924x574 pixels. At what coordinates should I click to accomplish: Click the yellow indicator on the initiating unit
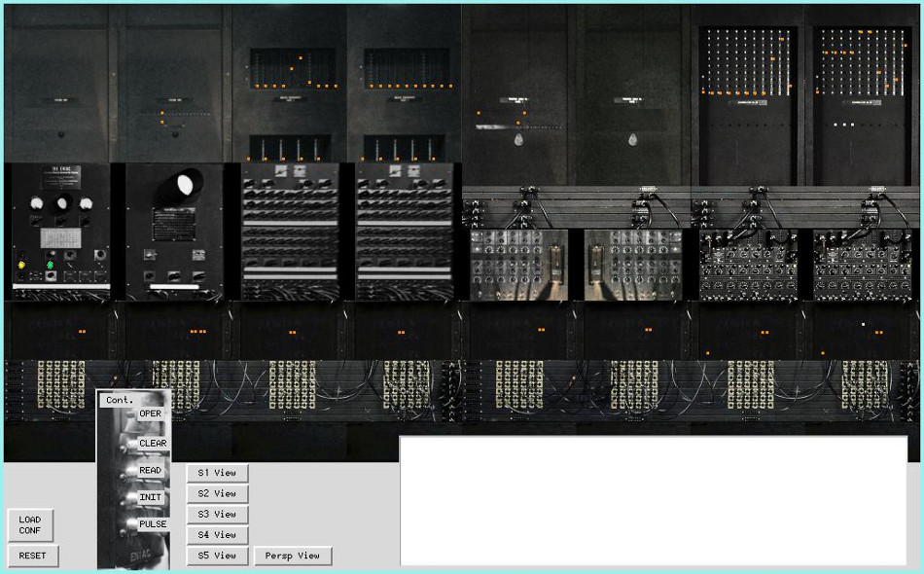21,264
